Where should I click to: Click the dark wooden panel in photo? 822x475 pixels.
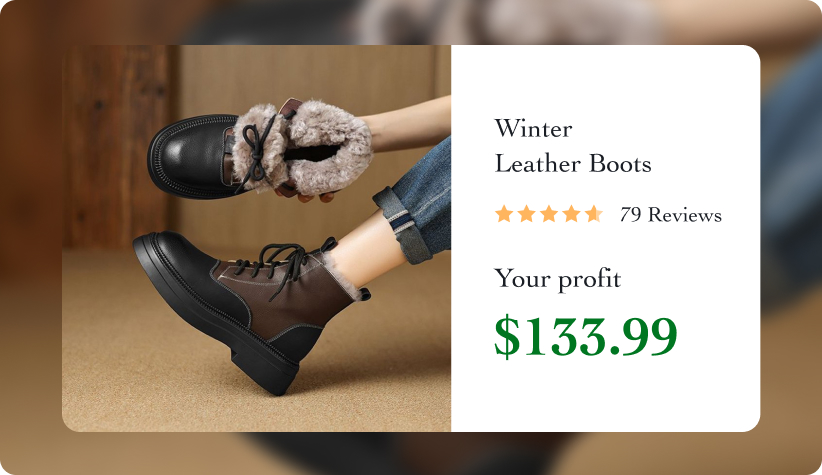pos(116,147)
